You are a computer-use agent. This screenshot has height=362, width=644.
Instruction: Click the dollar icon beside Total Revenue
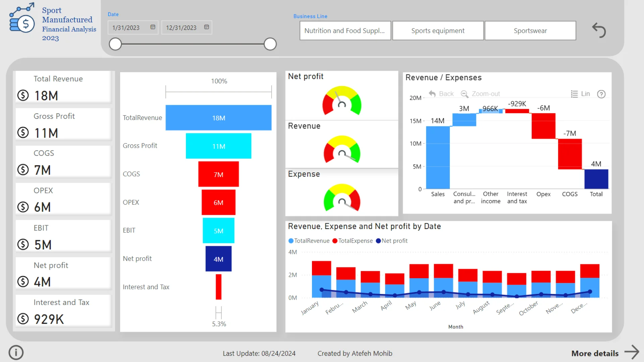23,96
